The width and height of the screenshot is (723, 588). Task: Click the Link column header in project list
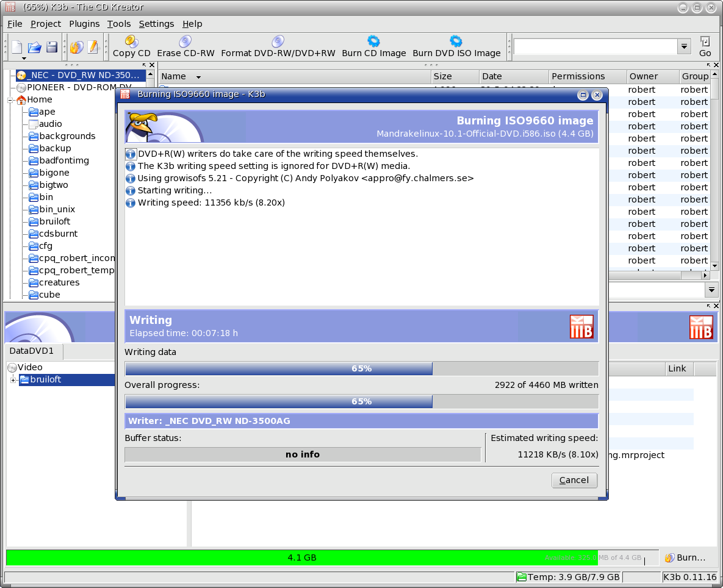(x=680, y=368)
